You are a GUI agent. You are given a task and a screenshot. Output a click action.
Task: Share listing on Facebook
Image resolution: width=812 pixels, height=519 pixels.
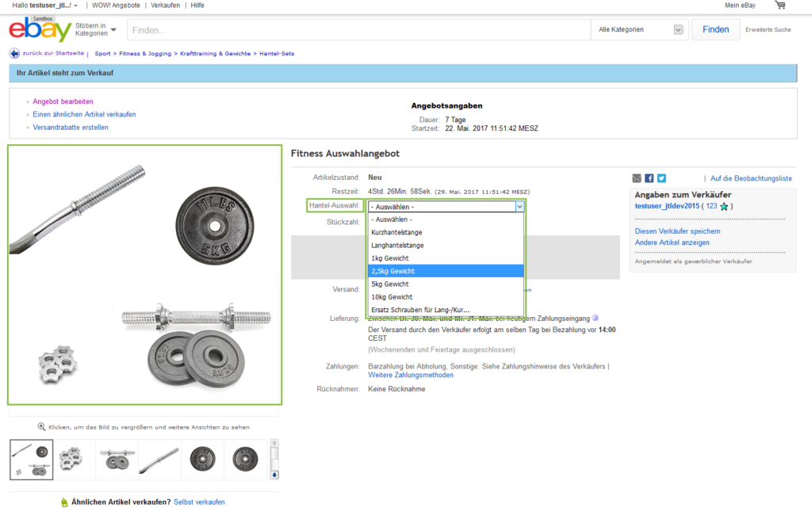point(649,178)
